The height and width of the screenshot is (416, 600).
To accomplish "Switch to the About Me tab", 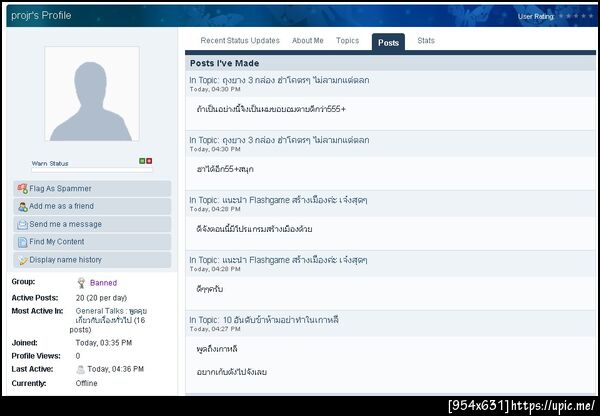I will pyautogui.click(x=308, y=41).
